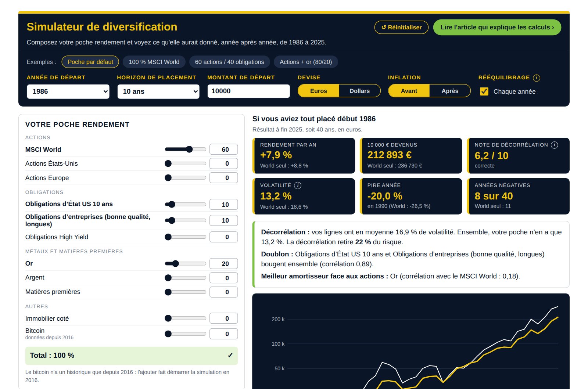Click the Immobilier coté slider
588x389 pixels.
186,318
